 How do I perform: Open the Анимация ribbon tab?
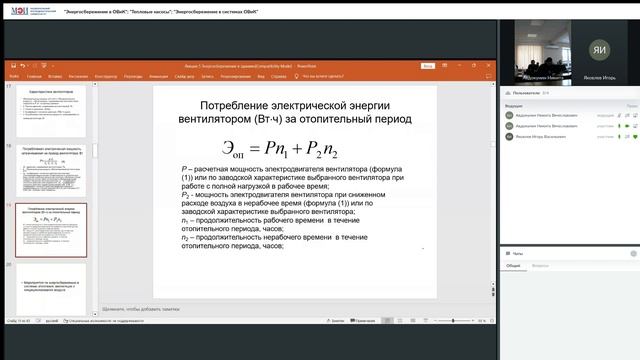(x=158, y=76)
